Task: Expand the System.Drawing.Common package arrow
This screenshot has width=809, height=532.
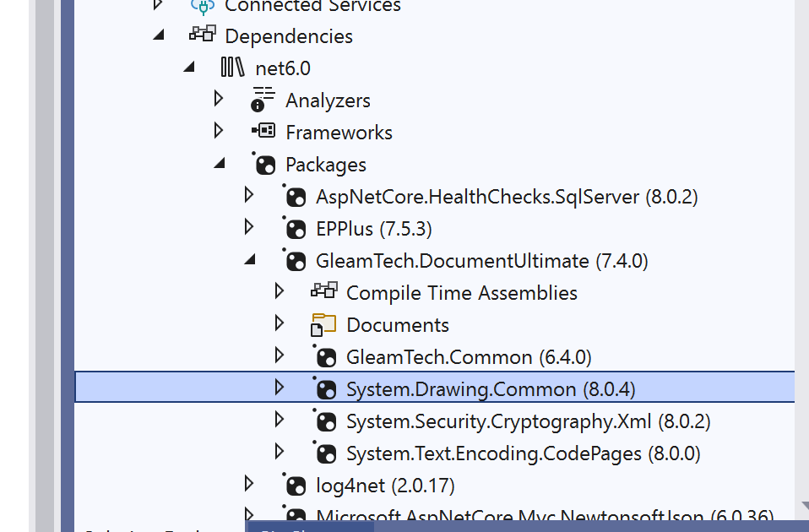Action: [280, 388]
